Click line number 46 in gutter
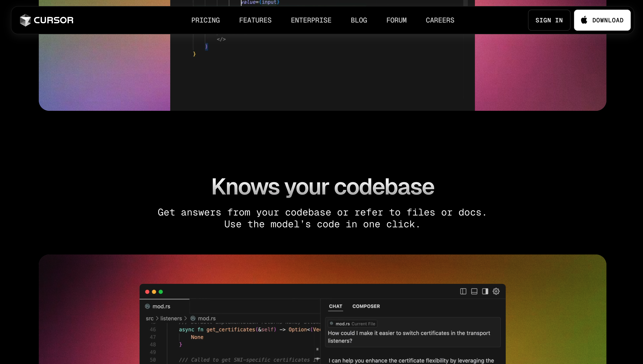The image size is (643, 364). 153,329
